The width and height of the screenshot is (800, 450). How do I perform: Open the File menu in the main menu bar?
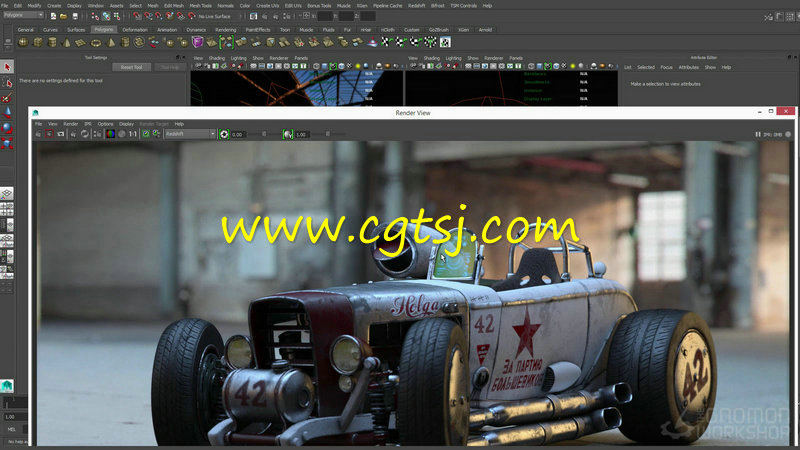click(5, 6)
